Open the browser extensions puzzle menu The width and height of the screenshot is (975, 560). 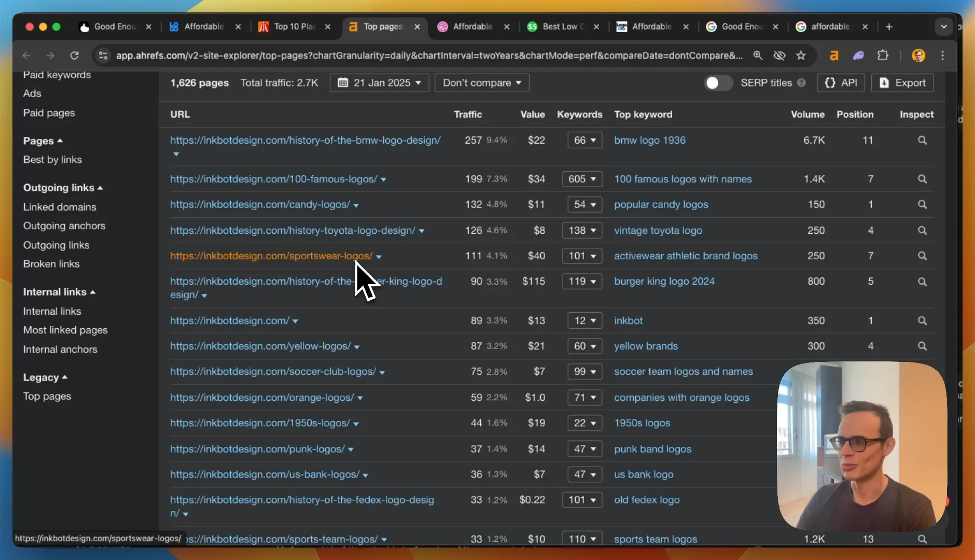(883, 55)
